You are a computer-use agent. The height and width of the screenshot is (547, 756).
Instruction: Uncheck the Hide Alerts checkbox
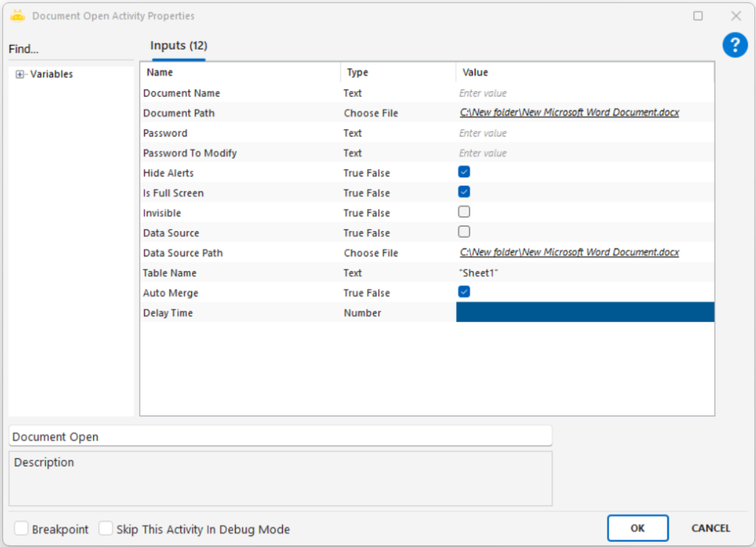coord(464,172)
